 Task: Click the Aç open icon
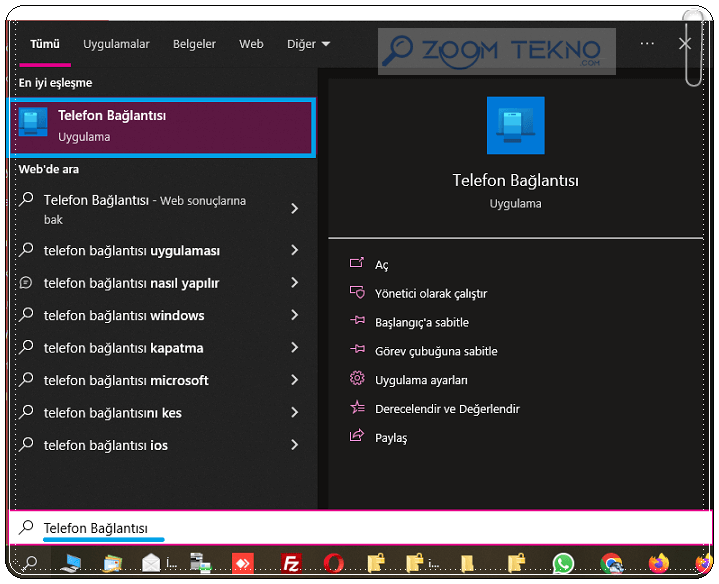(357, 263)
